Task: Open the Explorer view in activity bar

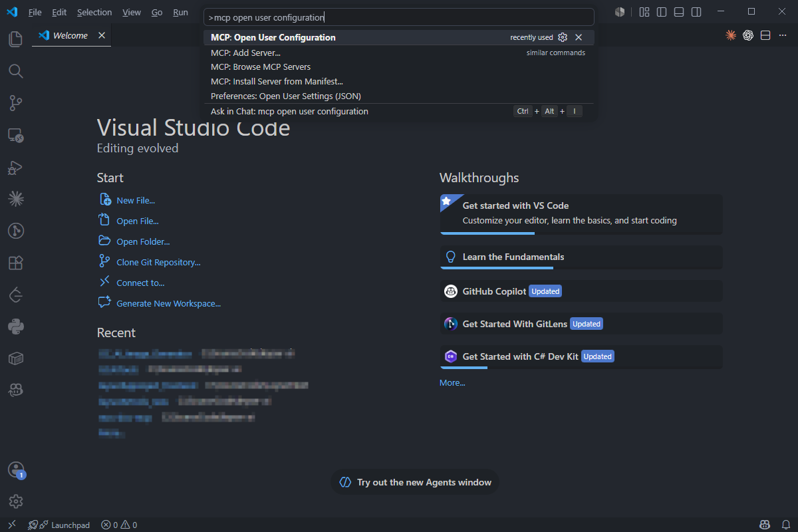Action: 15,39
